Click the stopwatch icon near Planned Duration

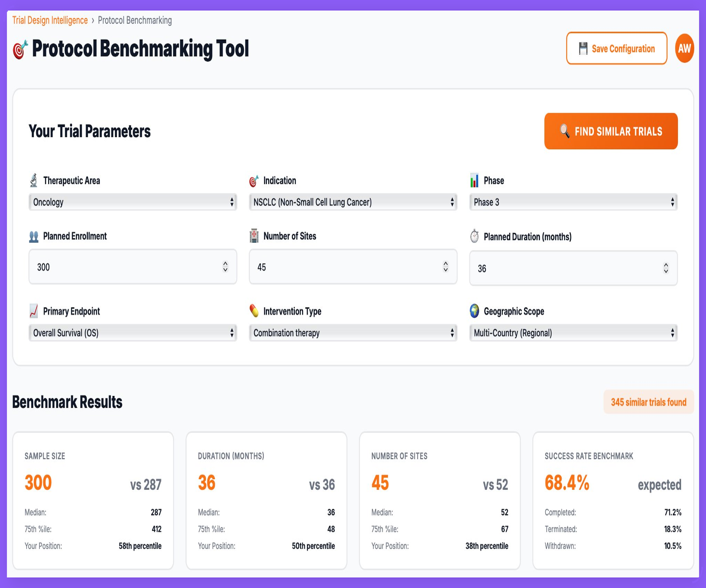click(474, 237)
